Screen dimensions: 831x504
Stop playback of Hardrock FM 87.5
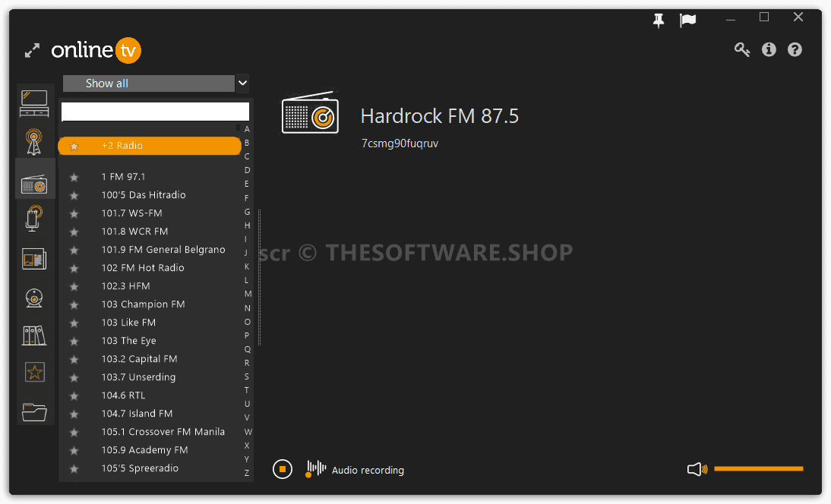pyautogui.click(x=283, y=469)
